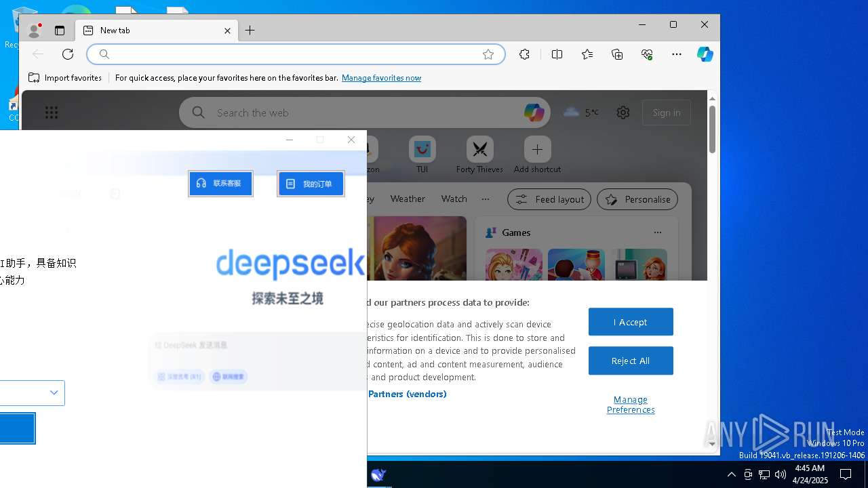Open a new tab with plus button
Viewport: 868px width, 488px height.
click(x=250, y=30)
